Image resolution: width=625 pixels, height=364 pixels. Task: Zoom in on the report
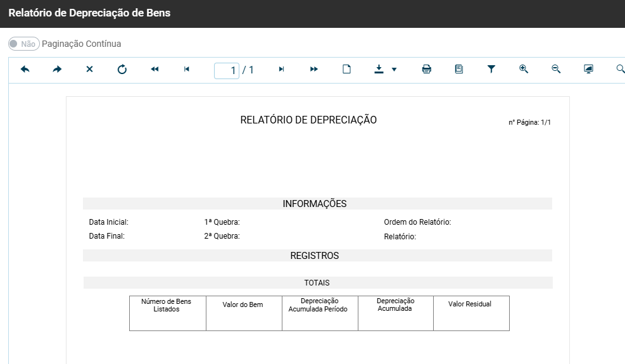click(x=524, y=70)
